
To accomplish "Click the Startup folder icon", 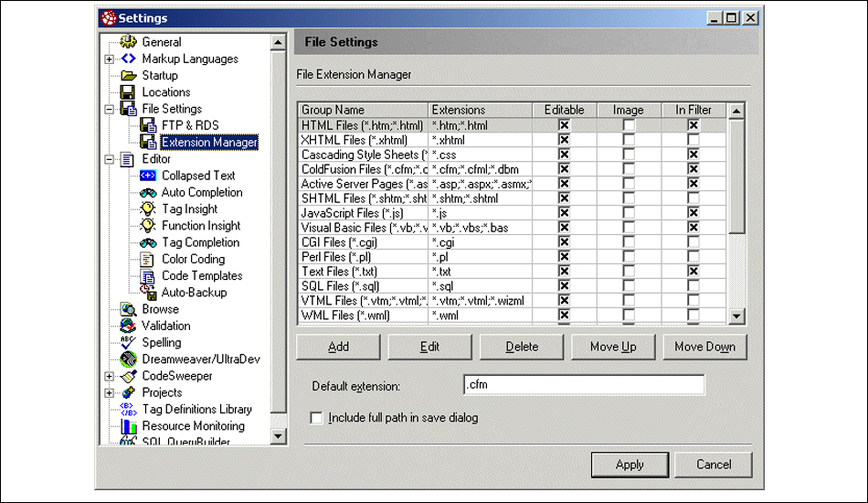I will pos(129,75).
